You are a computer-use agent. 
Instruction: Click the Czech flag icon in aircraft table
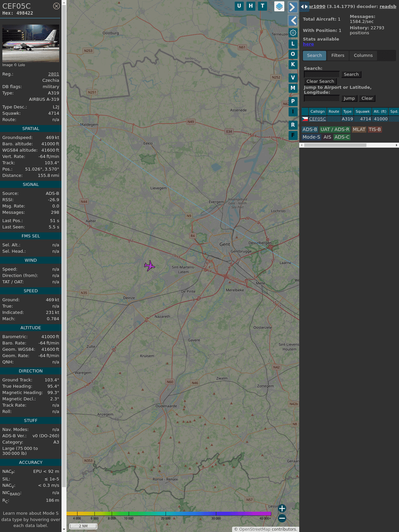click(305, 119)
